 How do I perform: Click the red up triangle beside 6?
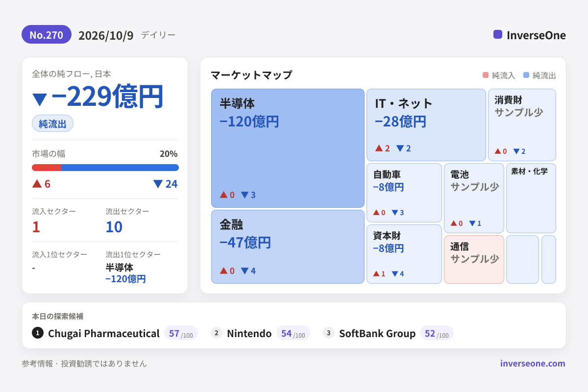(37, 184)
